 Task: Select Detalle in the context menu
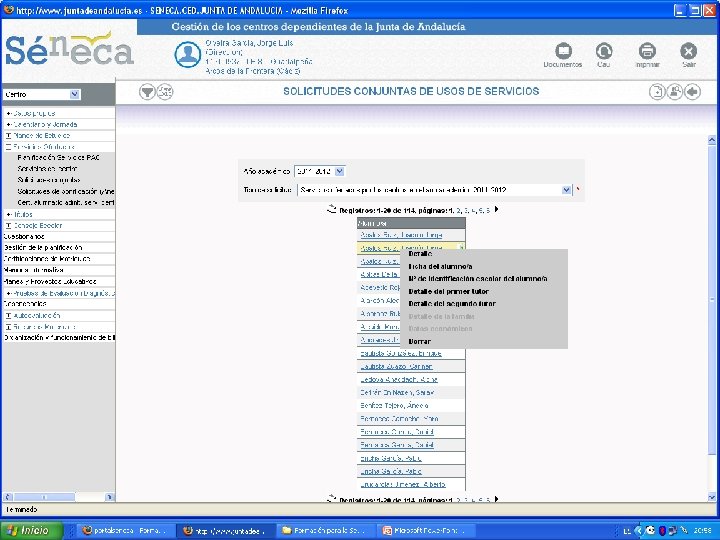pyautogui.click(x=420, y=253)
